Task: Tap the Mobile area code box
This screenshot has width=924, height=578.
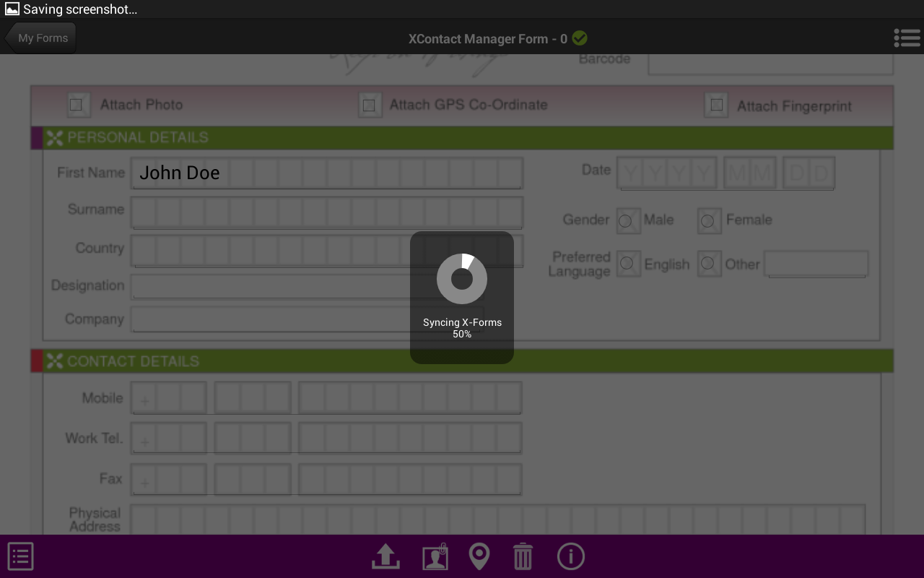Action: [x=253, y=398]
